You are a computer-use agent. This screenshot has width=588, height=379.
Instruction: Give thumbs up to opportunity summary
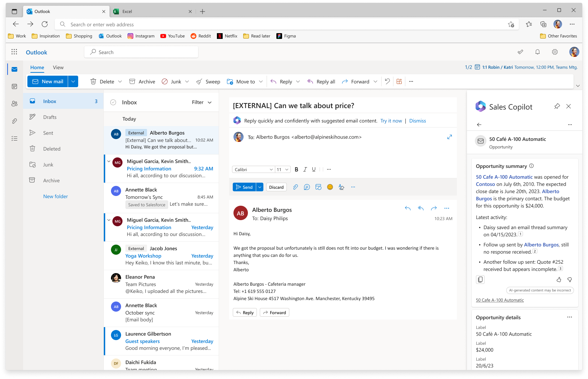click(559, 280)
